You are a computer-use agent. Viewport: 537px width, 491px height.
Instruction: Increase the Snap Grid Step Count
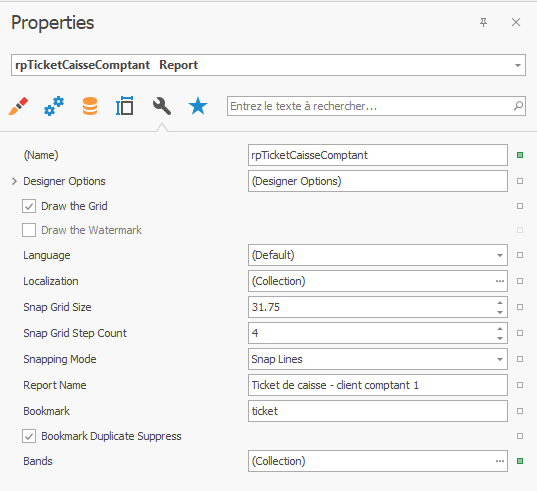pos(500,329)
